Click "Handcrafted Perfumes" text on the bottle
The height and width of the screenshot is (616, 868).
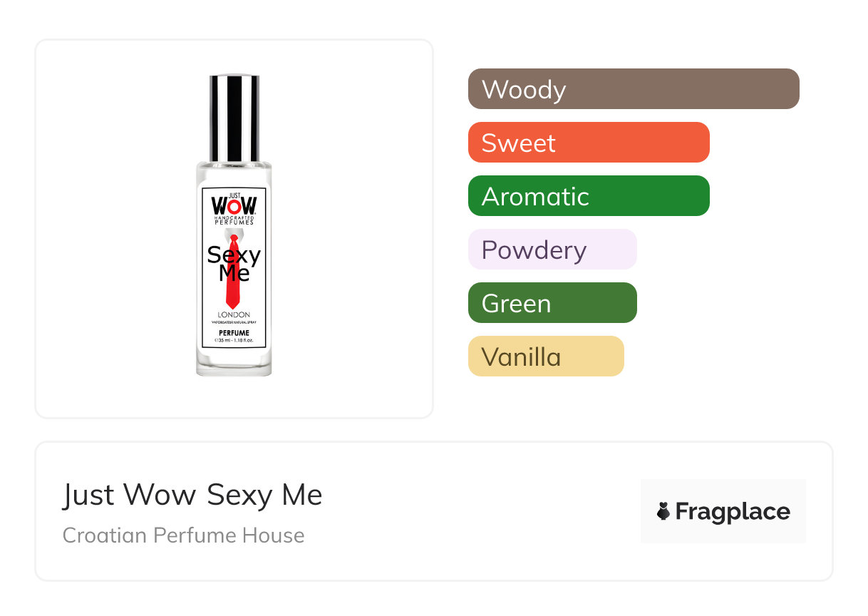[x=234, y=220]
